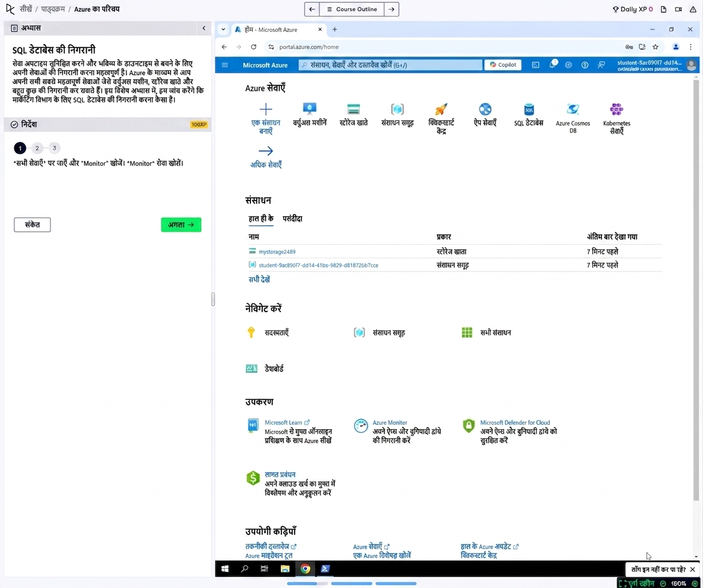703x588 pixels.
Task: Open the Azure Cosmos DB icon
Action: click(572, 109)
